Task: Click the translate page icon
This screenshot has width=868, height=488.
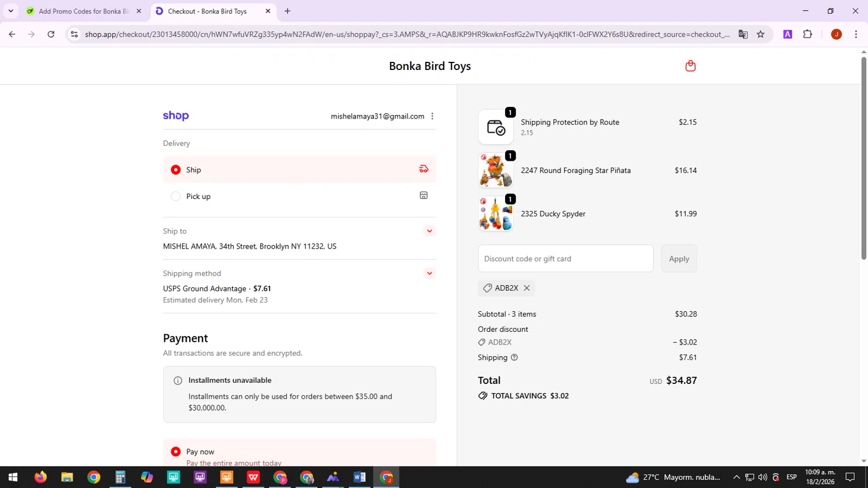Action: (x=743, y=34)
